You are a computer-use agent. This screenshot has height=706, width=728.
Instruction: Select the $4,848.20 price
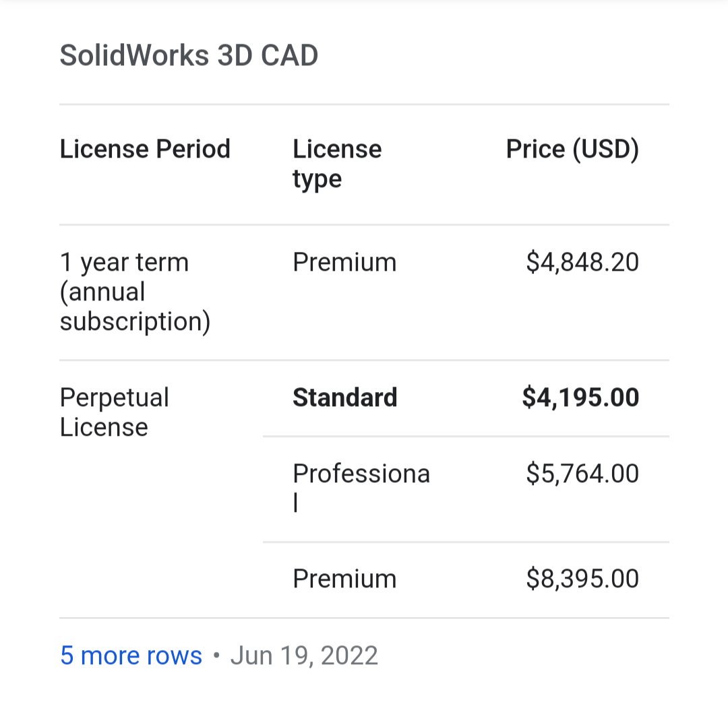(582, 262)
